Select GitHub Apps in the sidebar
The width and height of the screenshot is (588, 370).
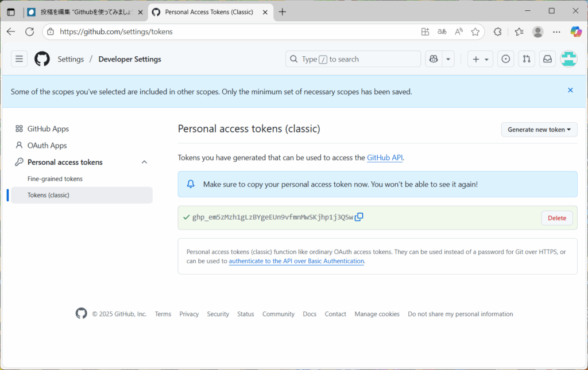pyautogui.click(x=48, y=129)
